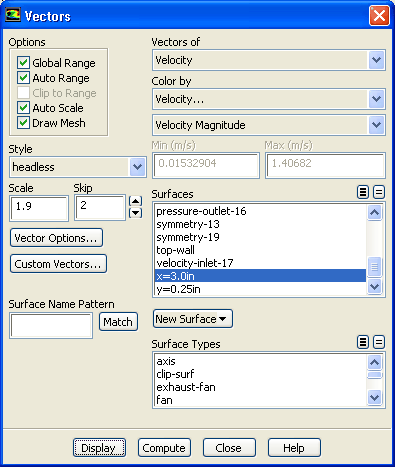This screenshot has height=467, width=395.
Task: Select pressure-outlet-16 in Surfaces list
Action: tap(260, 211)
